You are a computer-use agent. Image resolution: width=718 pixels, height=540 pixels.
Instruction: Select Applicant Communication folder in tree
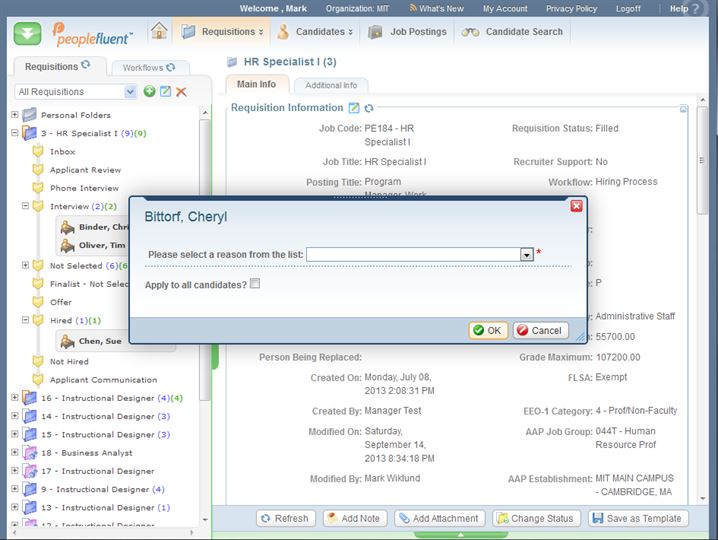point(103,380)
